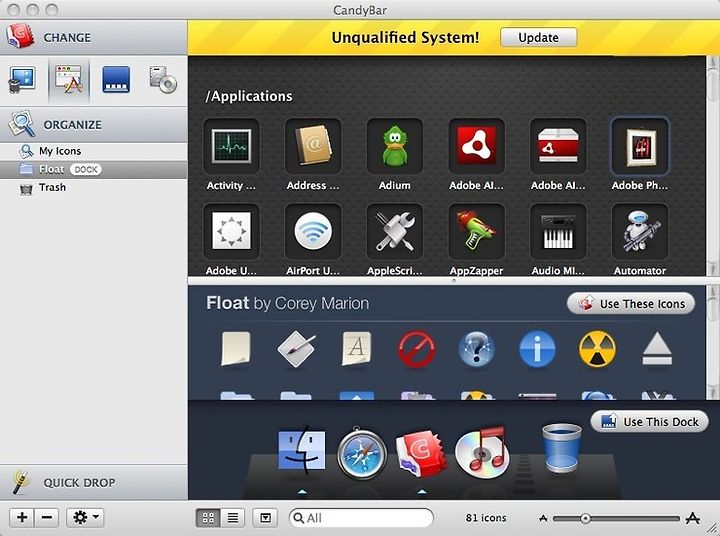This screenshot has width=720, height=536.
Task: Select the blank paper document icon in Float
Action: [236, 349]
